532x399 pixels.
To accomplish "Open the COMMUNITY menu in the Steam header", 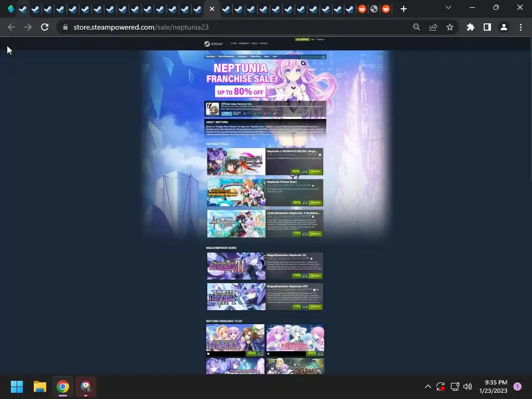I will click(244, 44).
